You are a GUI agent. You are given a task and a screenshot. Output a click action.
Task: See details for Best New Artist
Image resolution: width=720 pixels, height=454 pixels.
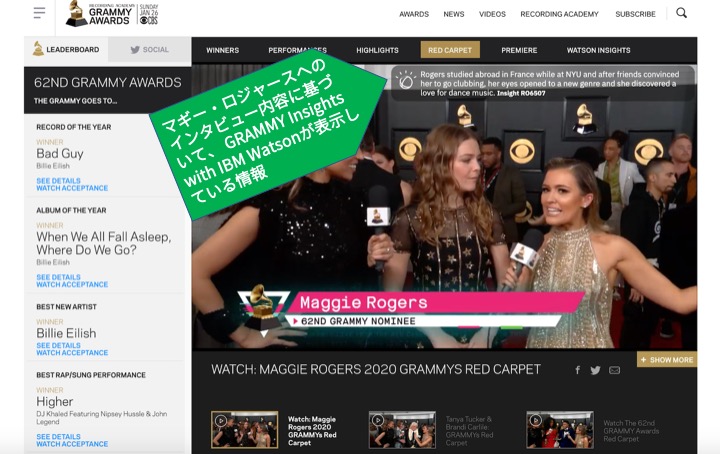58,345
